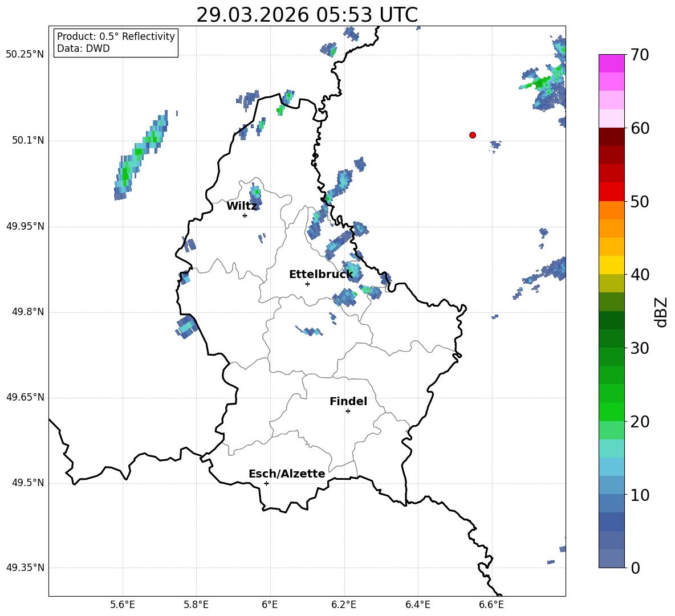Click the 5.8°E longitude label

196,605
